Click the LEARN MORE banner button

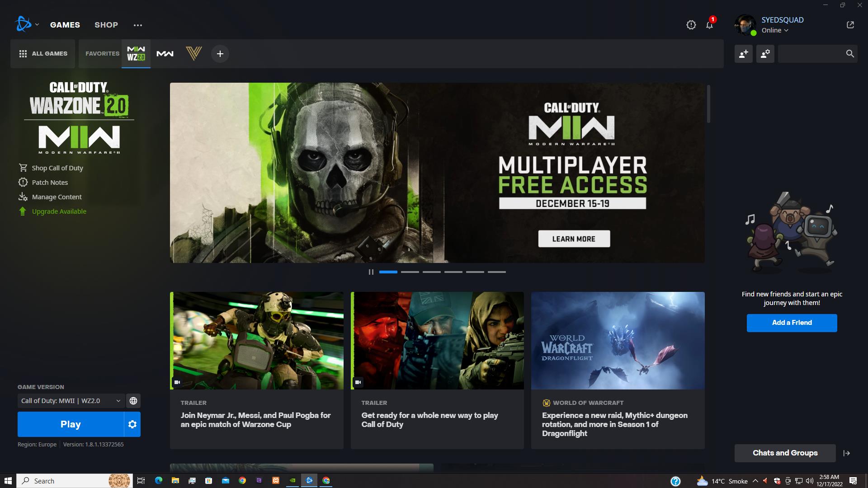pyautogui.click(x=574, y=239)
